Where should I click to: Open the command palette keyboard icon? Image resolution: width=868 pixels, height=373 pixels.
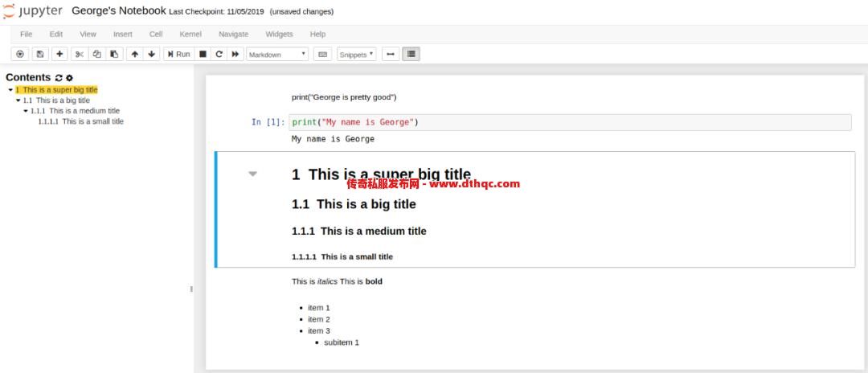tap(323, 54)
